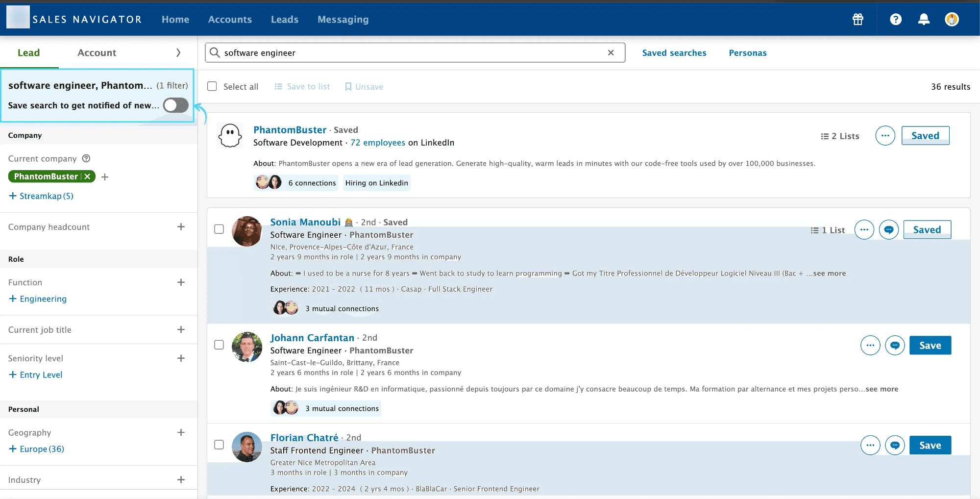Open Johann Carfantan's profile name
980x499 pixels.
tap(312, 338)
